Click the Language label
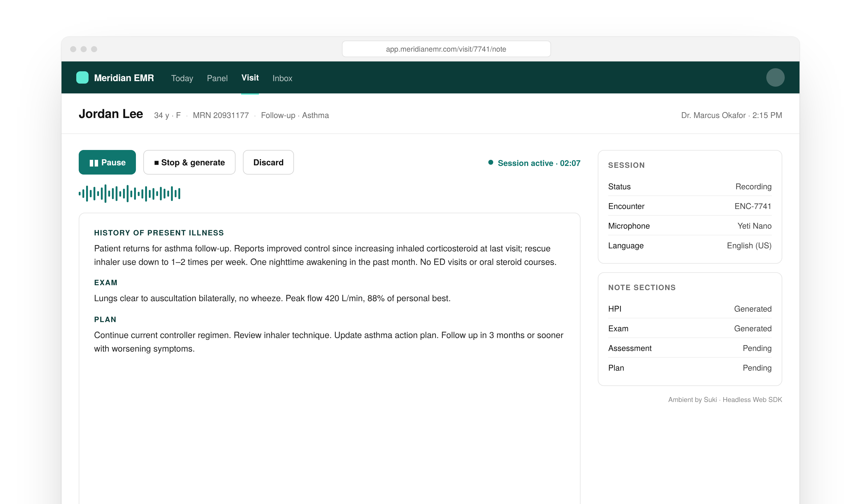Screen dimensions: 861x504 pyautogui.click(x=626, y=246)
